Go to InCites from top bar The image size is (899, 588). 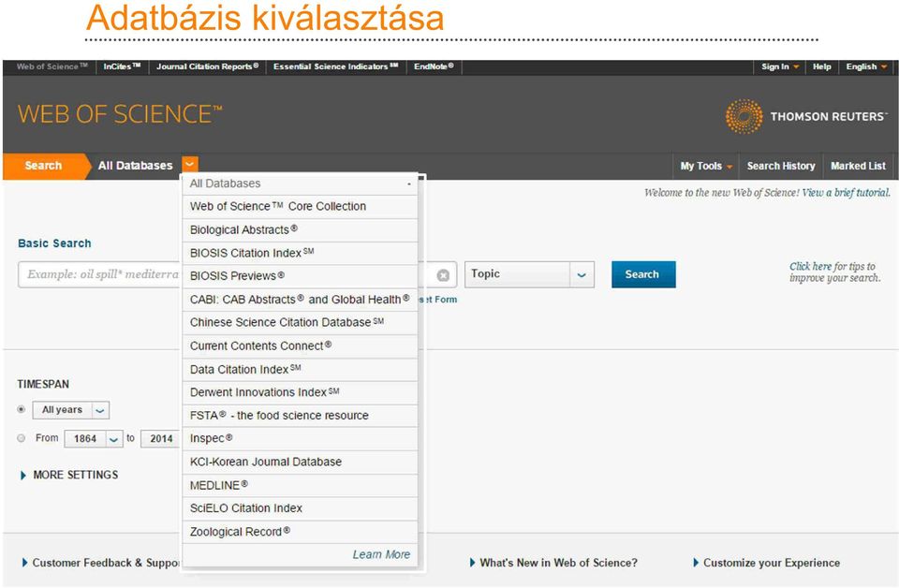click(x=122, y=66)
